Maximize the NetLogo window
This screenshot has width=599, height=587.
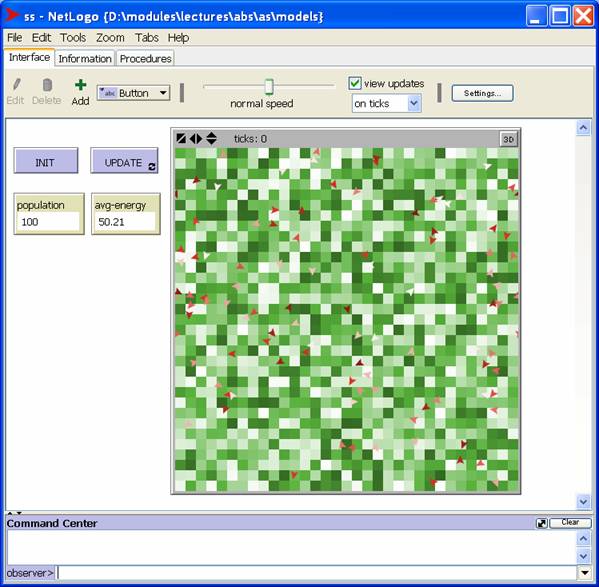tap(560, 16)
